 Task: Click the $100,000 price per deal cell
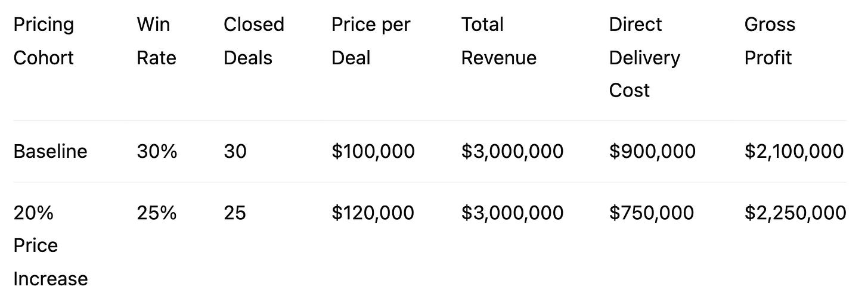tap(373, 151)
